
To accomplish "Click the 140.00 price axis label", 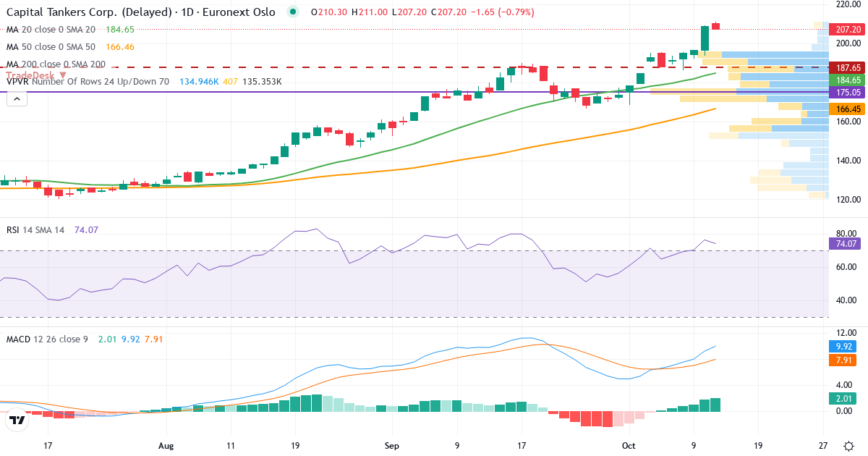I will click(x=848, y=161).
